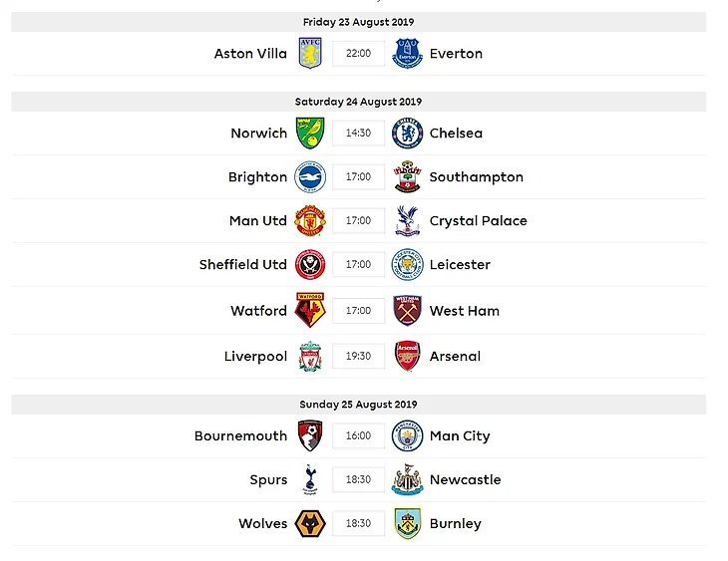The image size is (728, 561).
Task: Click the Newcastle club crest
Action: (x=407, y=480)
